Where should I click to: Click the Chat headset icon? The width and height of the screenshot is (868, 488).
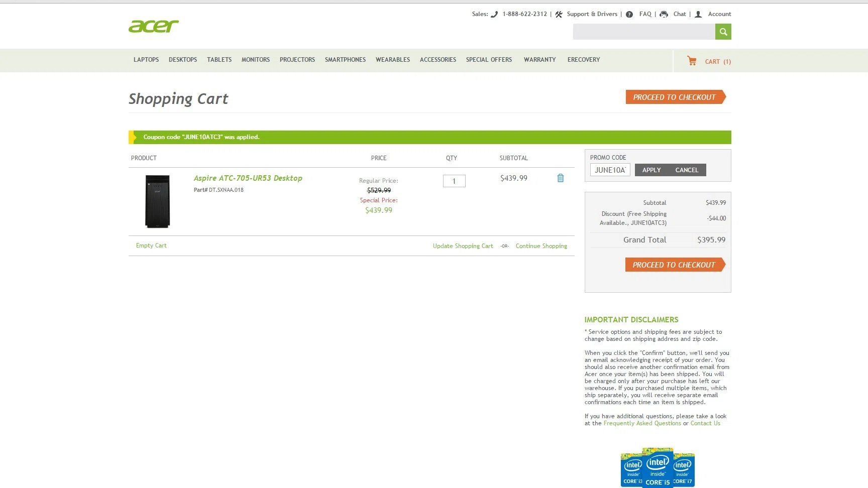[664, 15]
